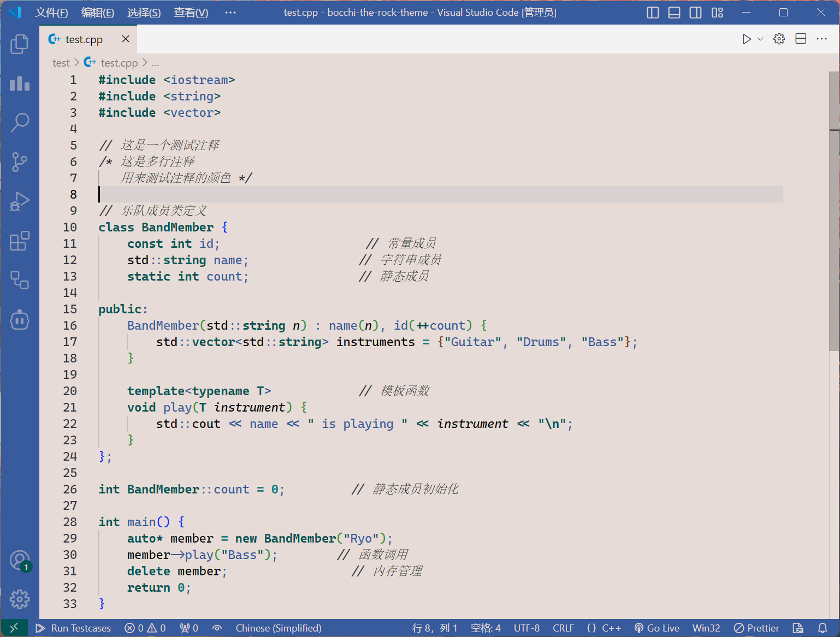Image resolution: width=840 pixels, height=637 pixels.
Task: Open More Actions ellipsis in editor toolbar
Action: click(821, 39)
